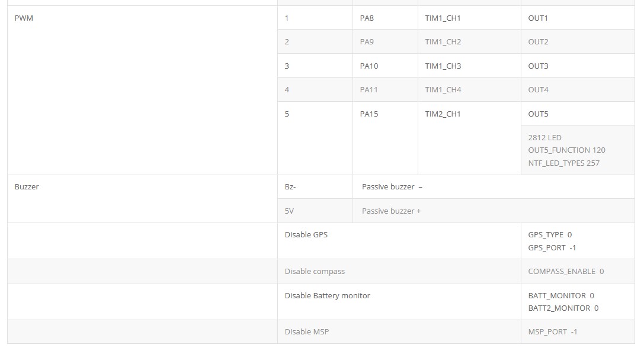Select NTF_LED_TYPES 257 text
Image resolution: width=644 pixels, height=348 pixels.
coord(563,163)
